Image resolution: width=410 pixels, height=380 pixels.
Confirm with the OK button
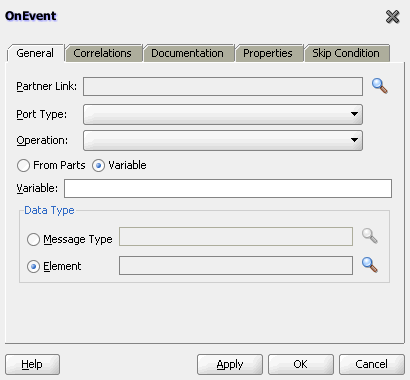pos(301,364)
